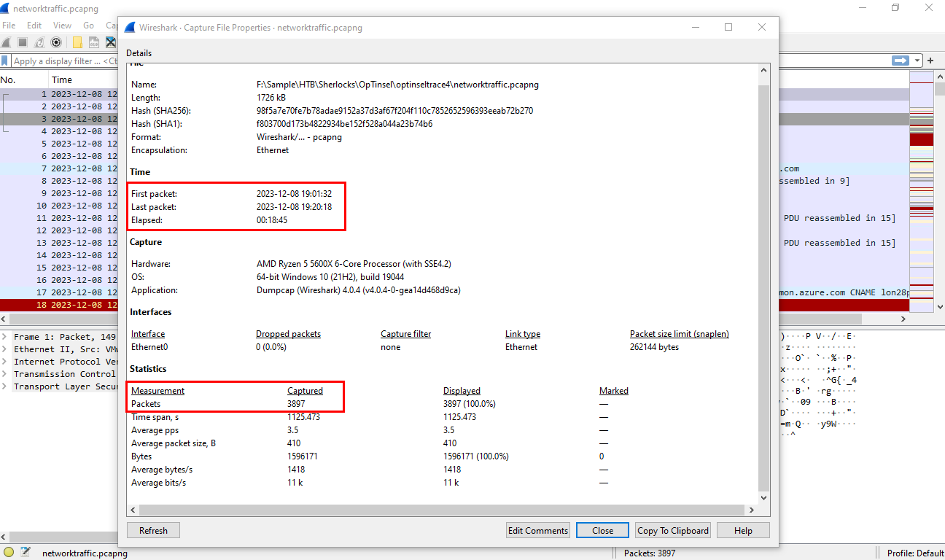
Task: Open the Go menu
Action: tap(89, 26)
